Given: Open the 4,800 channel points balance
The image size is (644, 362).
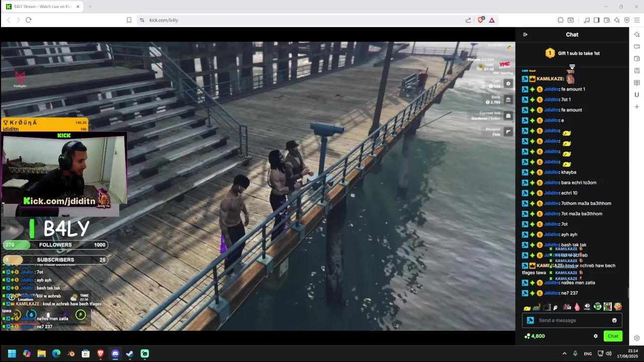Looking at the screenshot, I should click(x=534, y=336).
